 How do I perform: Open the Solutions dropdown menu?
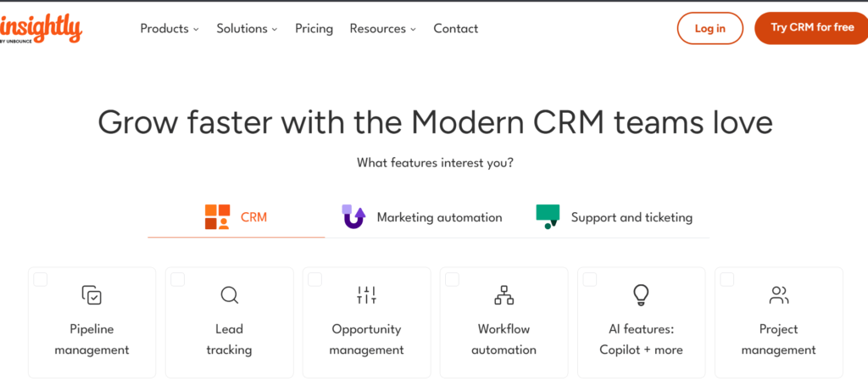[247, 29]
